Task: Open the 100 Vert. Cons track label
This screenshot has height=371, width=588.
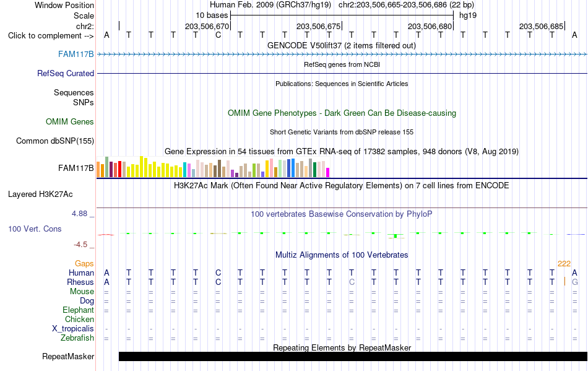Action: (35, 229)
